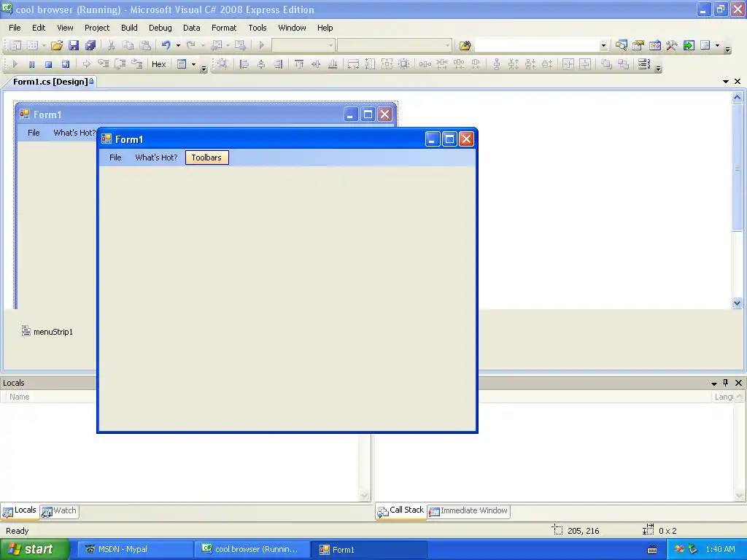The image size is (747, 560).
Task: Open Toolbars menu in running Form1
Action: tap(206, 157)
